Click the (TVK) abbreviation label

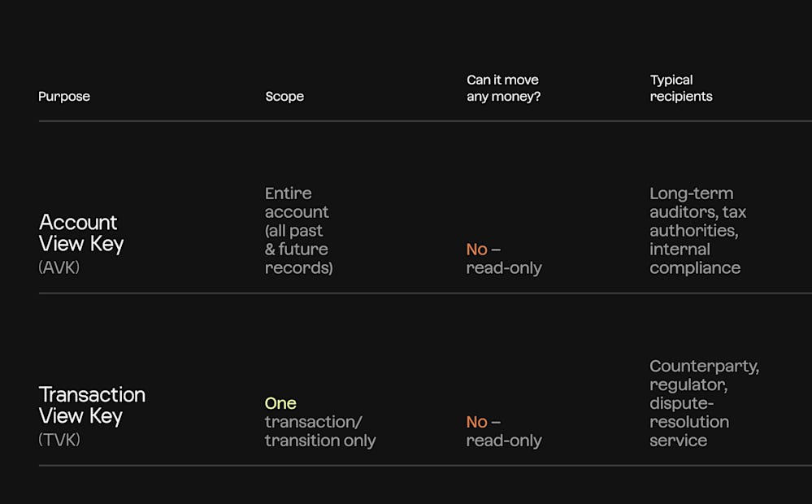click(59, 440)
